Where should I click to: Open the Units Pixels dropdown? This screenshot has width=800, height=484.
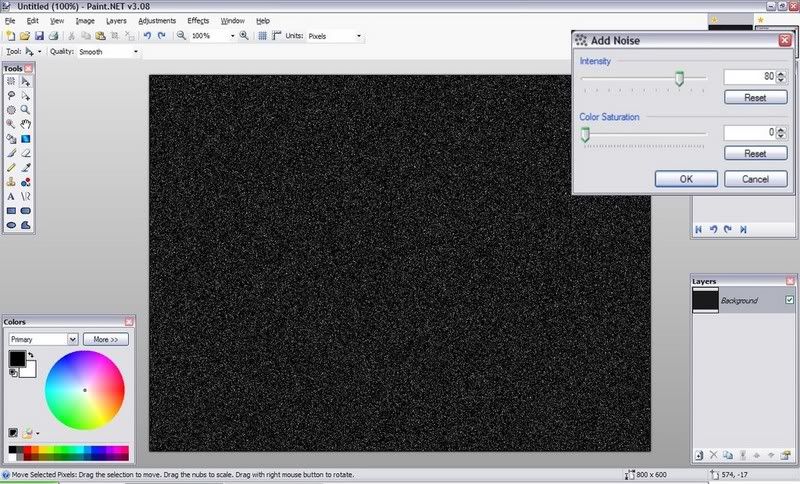tap(359, 36)
